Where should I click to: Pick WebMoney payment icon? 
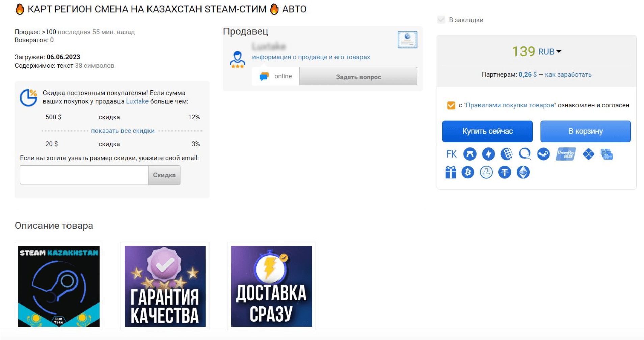pos(506,154)
